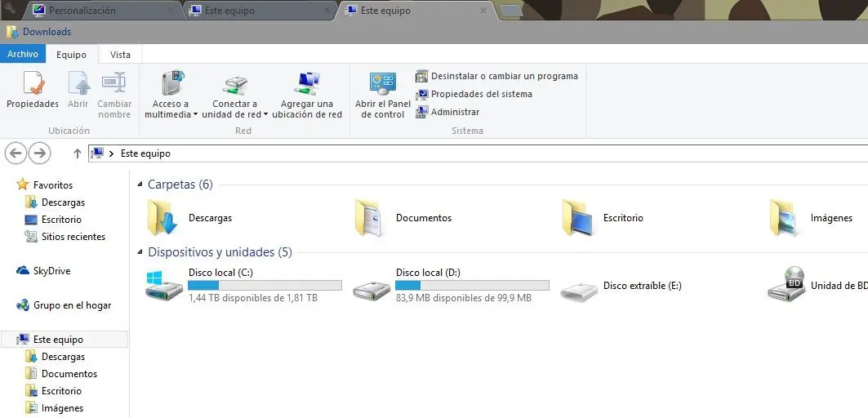Select the Imágenes folder icon in Carpetas
The width and height of the screenshot is (868, 418).
(x=785, y=218)
